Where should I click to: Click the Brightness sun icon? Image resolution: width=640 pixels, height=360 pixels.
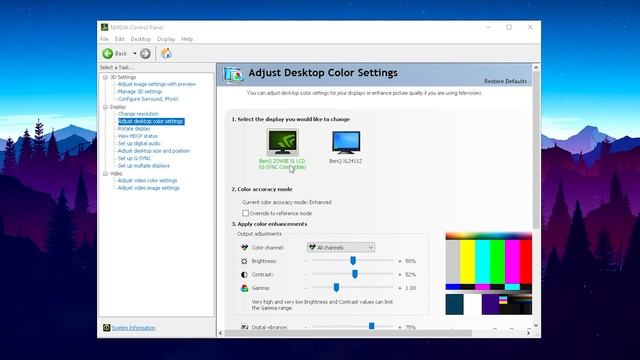(244, 261)
